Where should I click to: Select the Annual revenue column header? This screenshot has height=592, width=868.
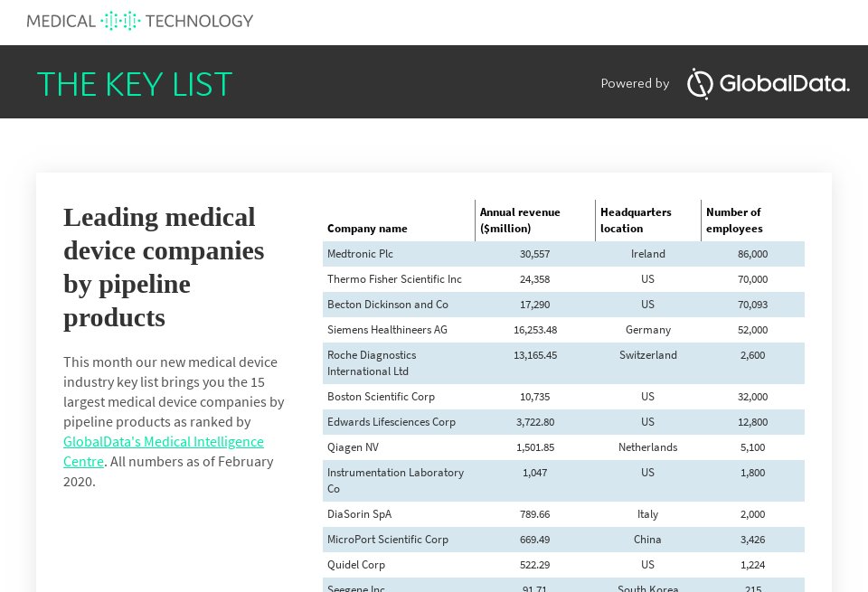[x=520, y=221]
